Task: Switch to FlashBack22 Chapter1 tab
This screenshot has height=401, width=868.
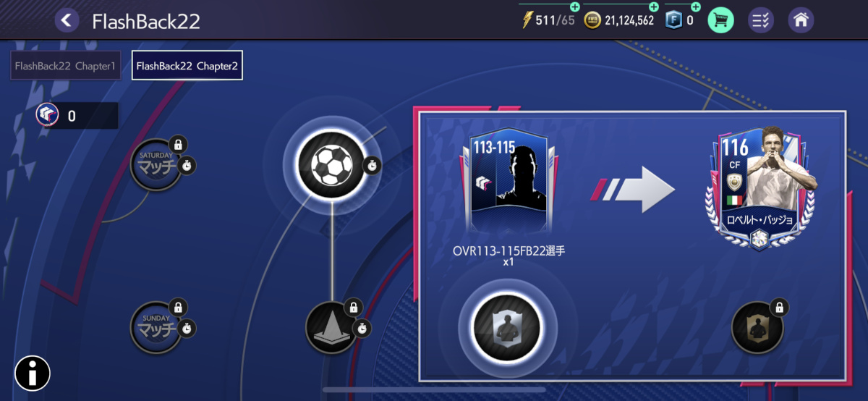Action: [65, 65]
